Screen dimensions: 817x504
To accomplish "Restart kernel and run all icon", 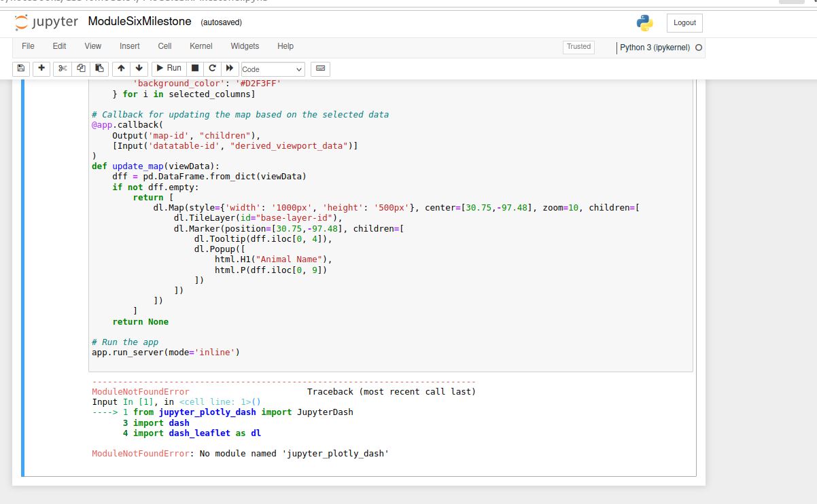I will coord(230,69).
